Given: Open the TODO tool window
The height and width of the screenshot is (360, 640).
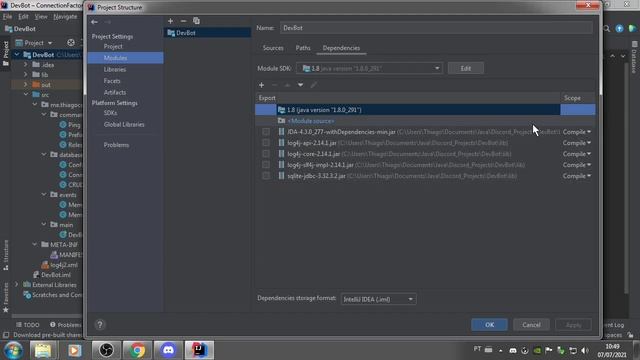Looking at the screenshot, I should pos(28,324).
